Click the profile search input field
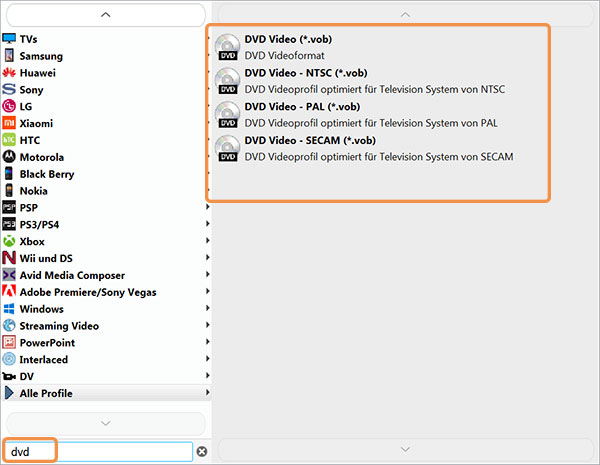Image resolution: width=600 pixels, height=465 pixels. pyautogui.click(x=98, y=452)
